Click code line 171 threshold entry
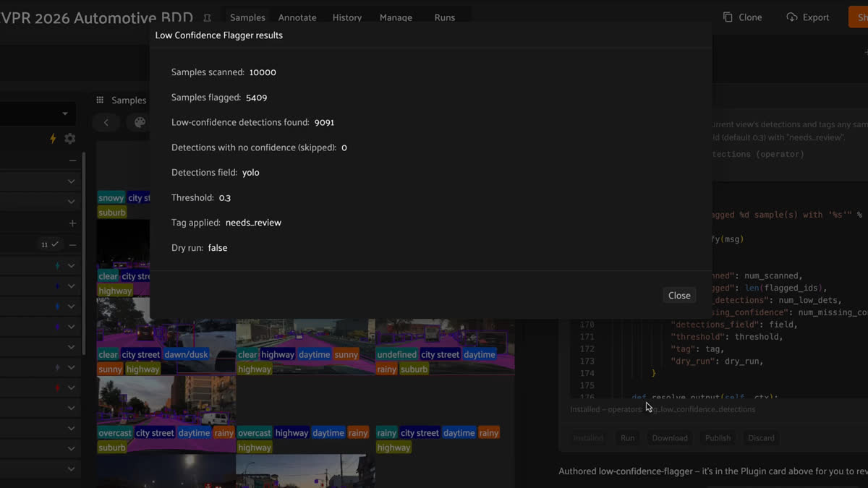Image resolution: width=868 pixels, height=488 pixels. pos(727,337)
